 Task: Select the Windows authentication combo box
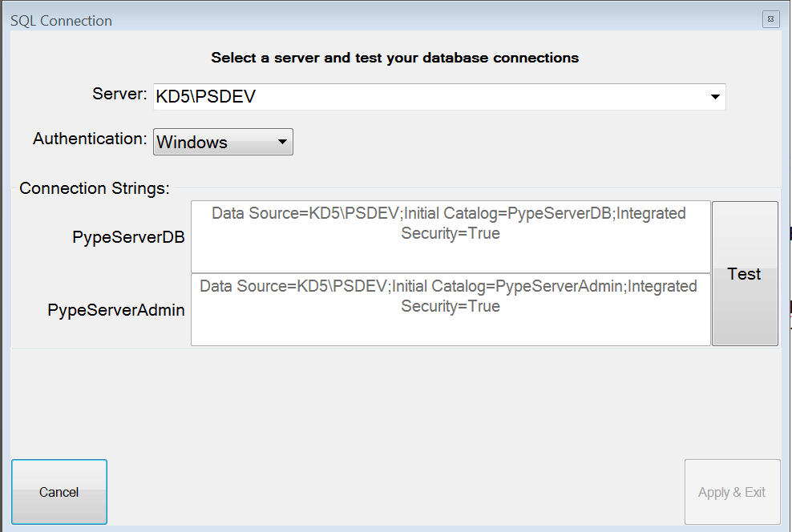click(x=223, y=142)
